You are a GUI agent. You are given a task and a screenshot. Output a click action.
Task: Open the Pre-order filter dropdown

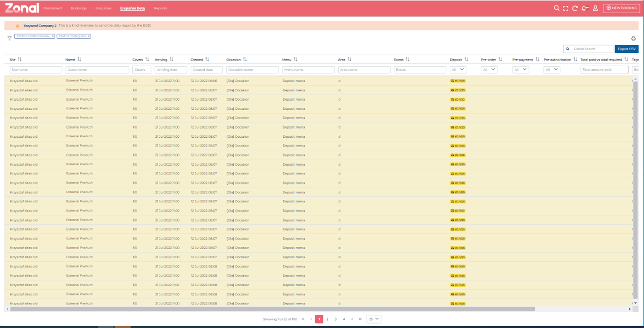489,70
